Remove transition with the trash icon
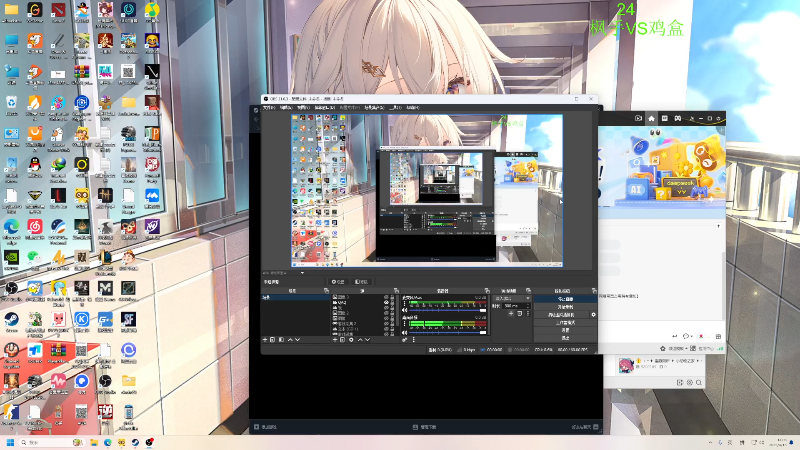The width and height of the screenshot is (800, 450). (x=519, y=314)
